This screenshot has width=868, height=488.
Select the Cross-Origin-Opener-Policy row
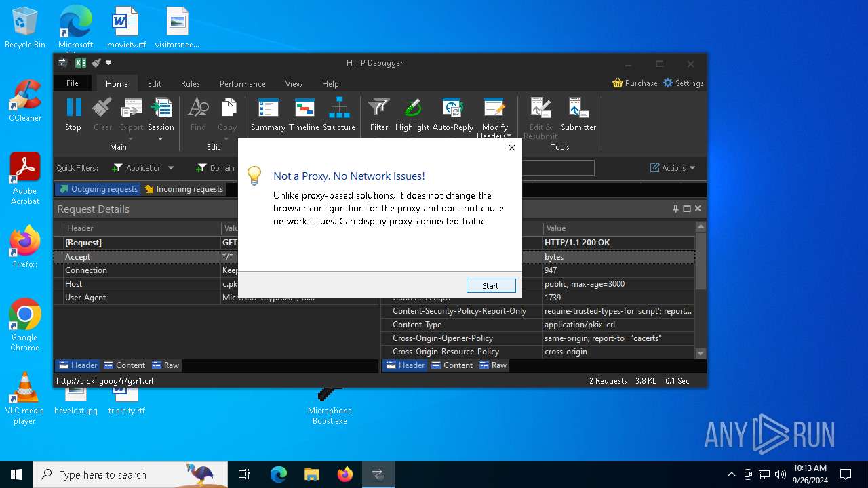pyautogui.click(x=538, y=338)
